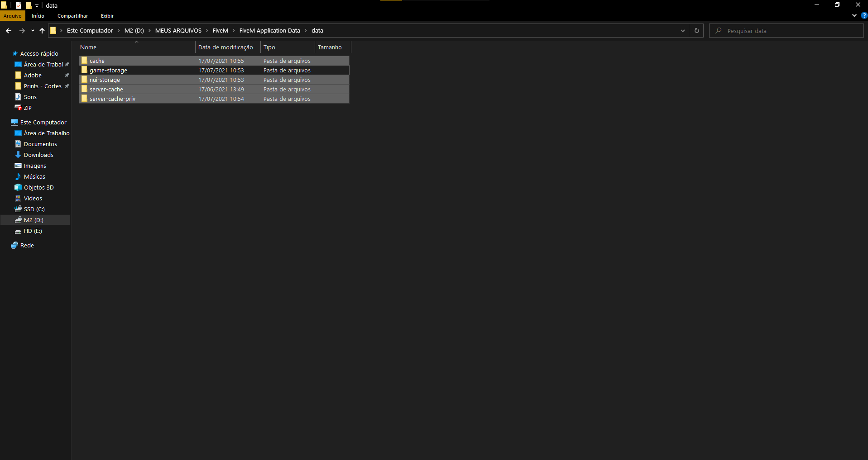
Task: Refresh the folder using the refresh icon
Action: coord(696,30)
